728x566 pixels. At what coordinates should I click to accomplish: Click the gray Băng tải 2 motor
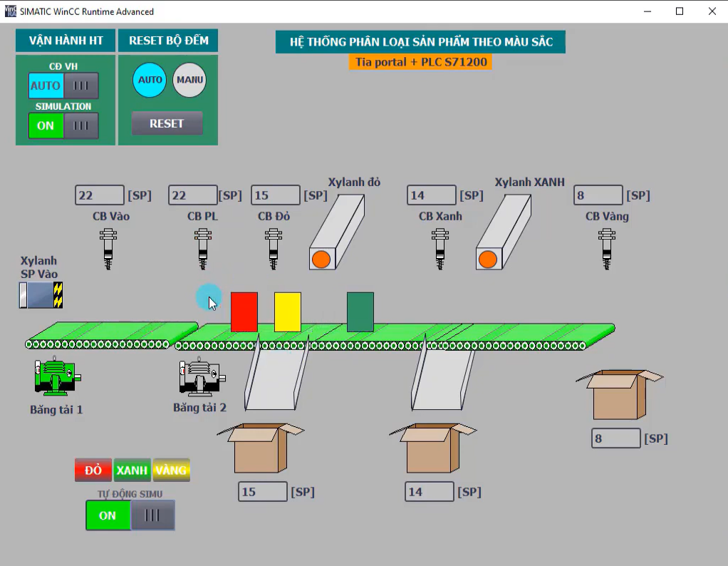(x=202, y=376)
